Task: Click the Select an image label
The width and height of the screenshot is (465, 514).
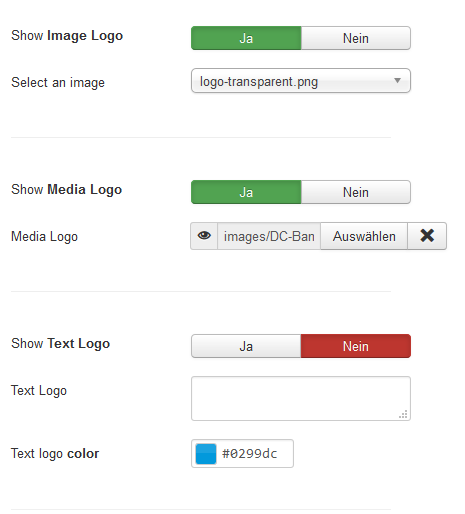Action: (x=58, y=83)
